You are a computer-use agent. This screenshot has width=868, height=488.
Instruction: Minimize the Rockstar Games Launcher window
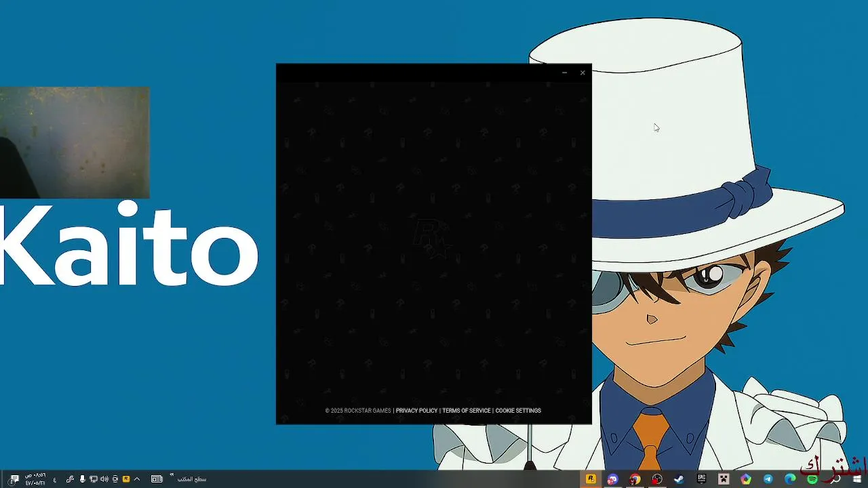(564, 73)
